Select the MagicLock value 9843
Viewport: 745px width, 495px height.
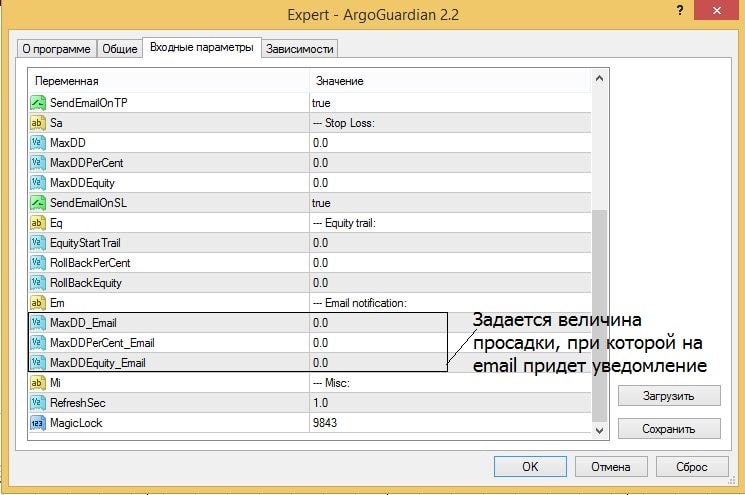coord(450,423)
